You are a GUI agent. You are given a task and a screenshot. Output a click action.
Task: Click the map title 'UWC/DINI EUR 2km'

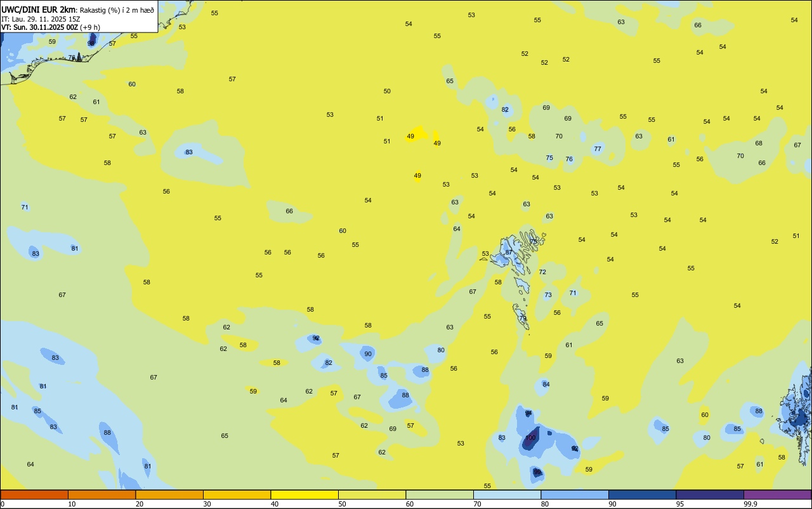(x=39, y=10)
